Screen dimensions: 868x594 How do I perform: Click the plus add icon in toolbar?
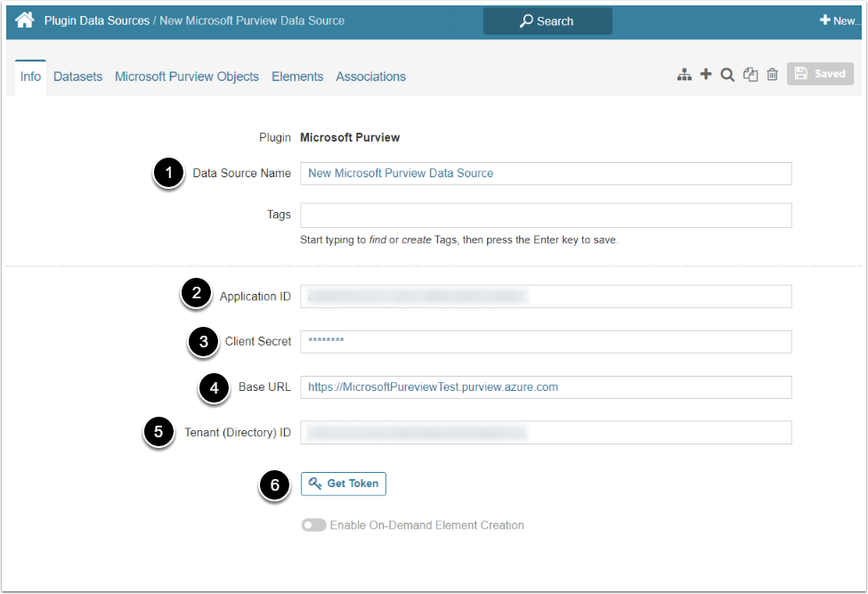point(706,74)
